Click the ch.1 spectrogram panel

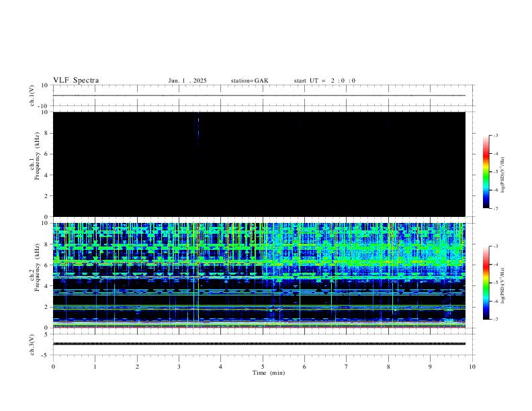[x=259, y=164]
